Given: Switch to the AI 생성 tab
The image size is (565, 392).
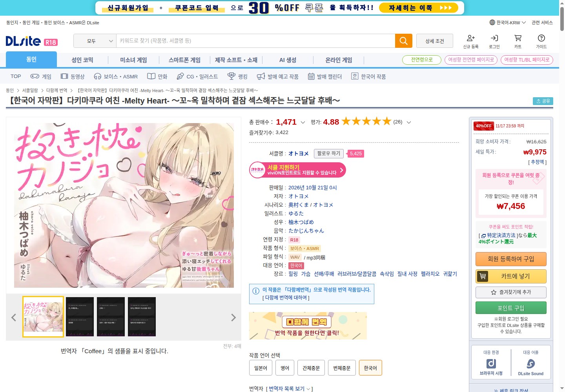Looking at the screenshot, I should coord(288,60).
